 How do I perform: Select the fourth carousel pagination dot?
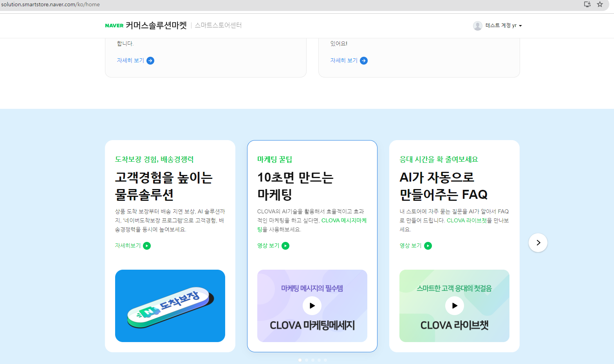319,360
